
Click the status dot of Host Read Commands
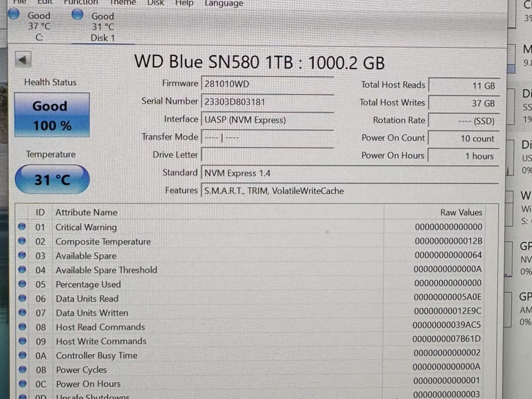coord(23,327)
